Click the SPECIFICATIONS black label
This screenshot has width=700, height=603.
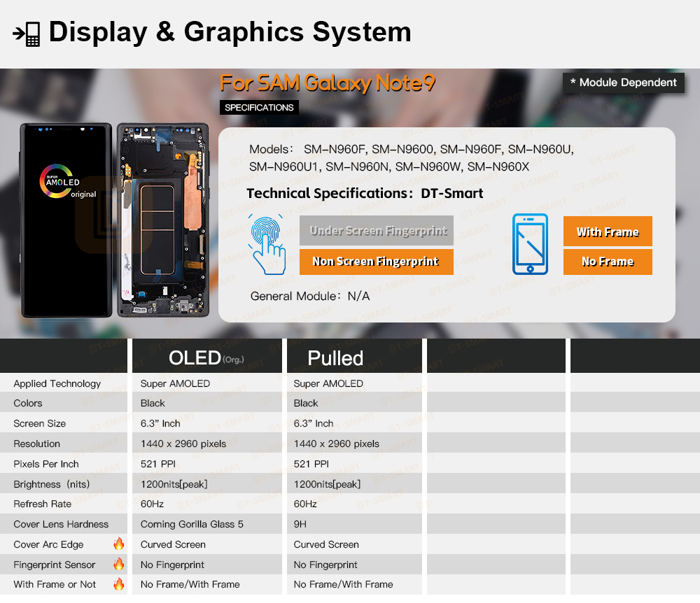click(x=259, y=108)
